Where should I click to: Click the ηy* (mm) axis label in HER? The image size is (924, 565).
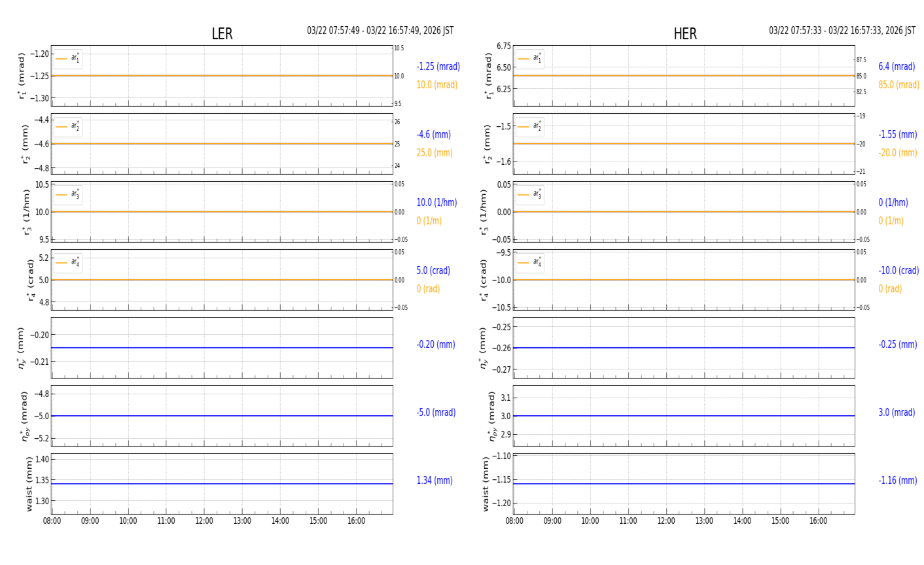tap(484, 348)
